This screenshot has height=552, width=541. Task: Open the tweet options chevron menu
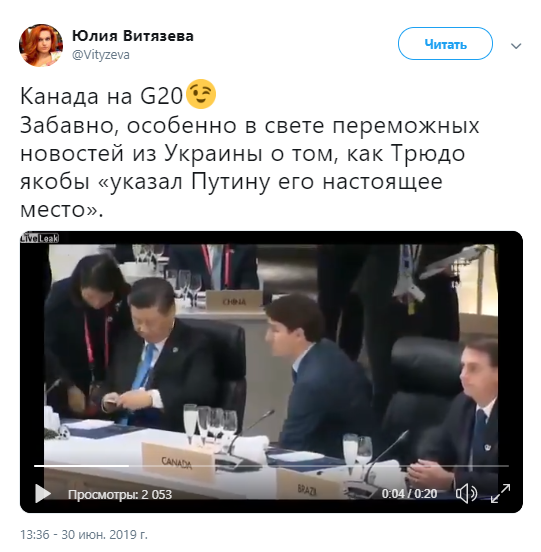pyautogui.click(x=516, y=46)
